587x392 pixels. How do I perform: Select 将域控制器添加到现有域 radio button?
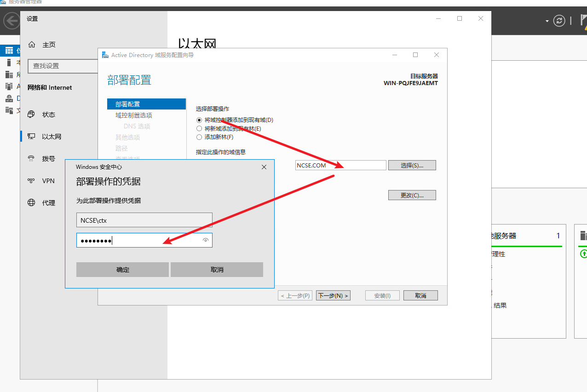point(199,120)
